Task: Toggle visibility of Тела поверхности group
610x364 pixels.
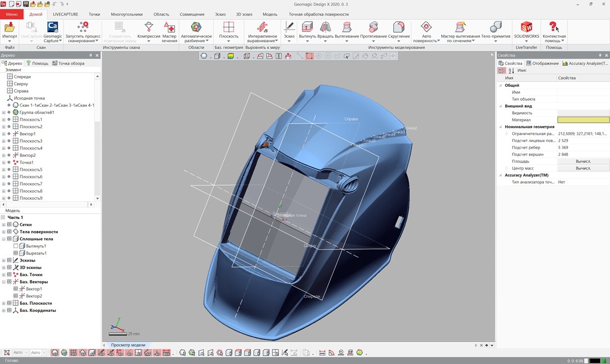Action: click(9, 232)
